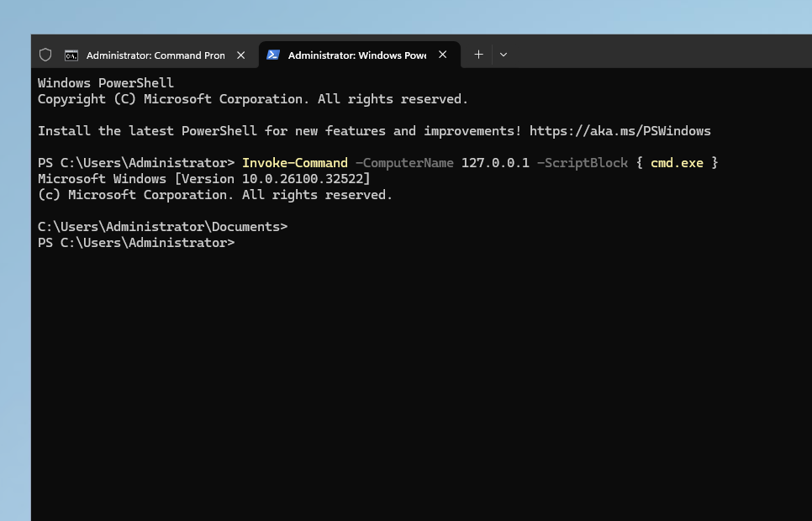This screenshot has height=521, width=812.
Task: Close the Command Prompt tab
Action: [x=240, y=55]
